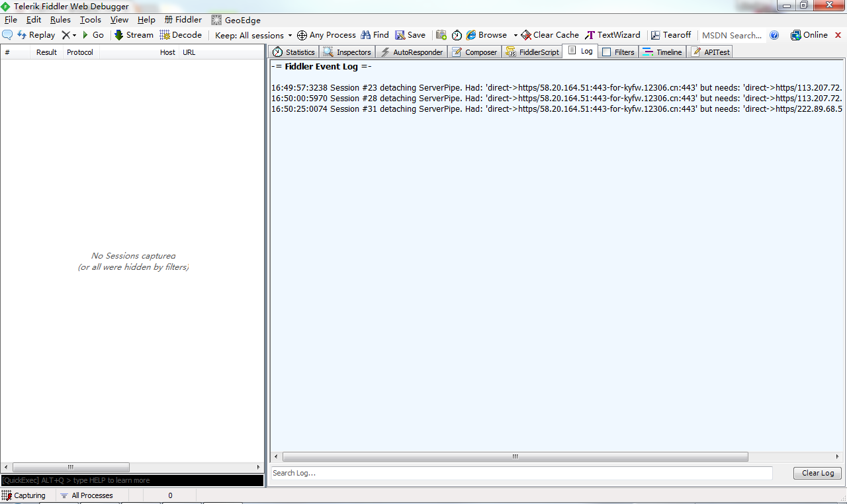Click log scrollbar right arrow
Screen dimensions: 847x504
click(837, 457)
